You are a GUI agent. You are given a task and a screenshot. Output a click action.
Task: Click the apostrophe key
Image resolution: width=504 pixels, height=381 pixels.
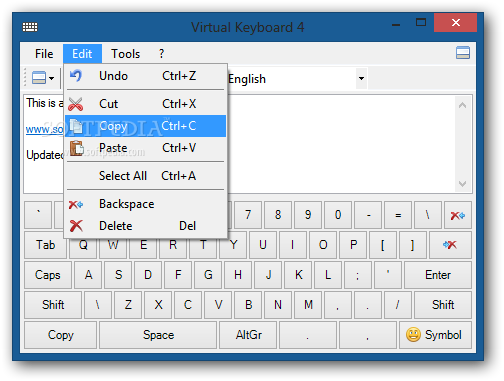(x=388, y=275)
